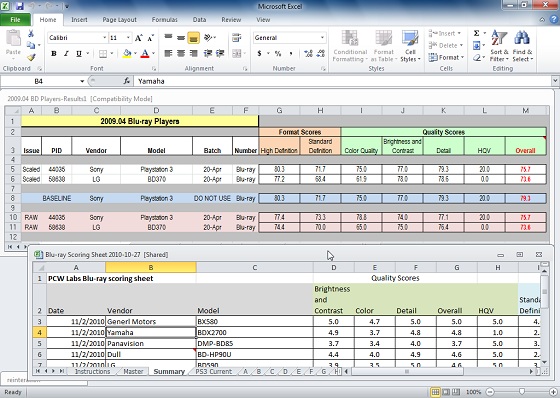
Task: Switch to the Review tab
Action: (x=231, y=20)
